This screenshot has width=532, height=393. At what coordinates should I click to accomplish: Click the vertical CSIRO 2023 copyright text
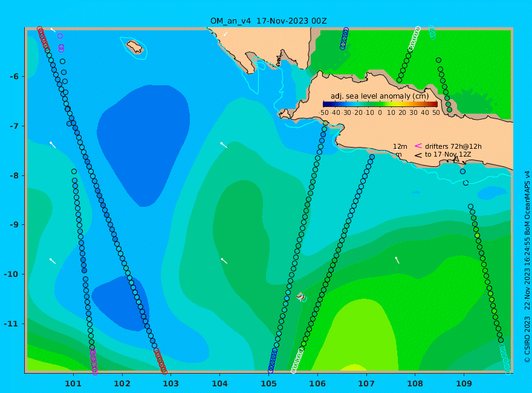(527, 267)
